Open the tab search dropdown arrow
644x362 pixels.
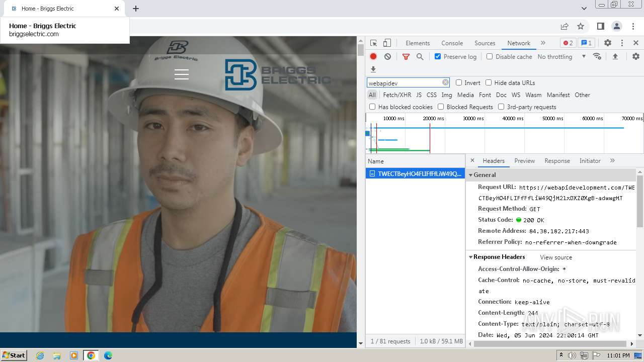(584, 9)
